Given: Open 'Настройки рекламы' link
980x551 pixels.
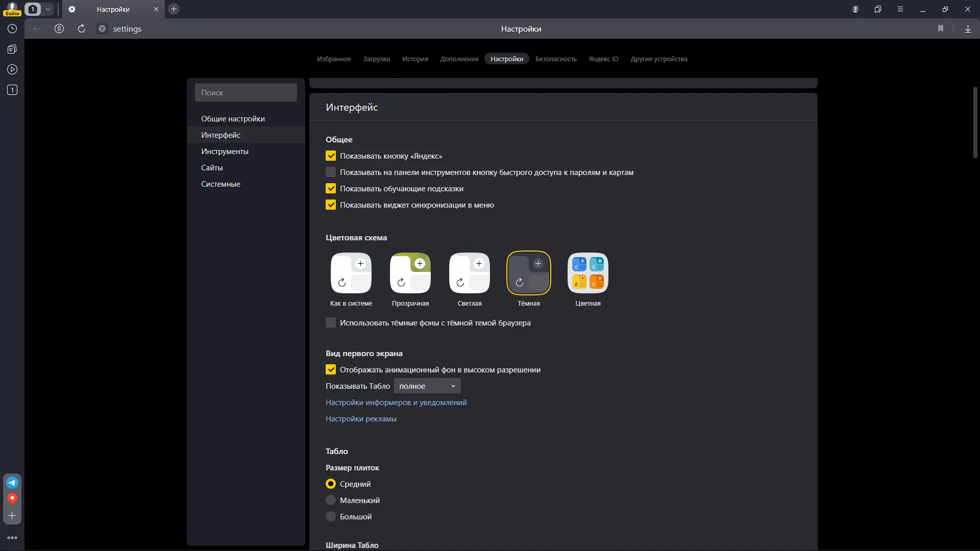Looking at the screenshot, I should pos(361,419).
